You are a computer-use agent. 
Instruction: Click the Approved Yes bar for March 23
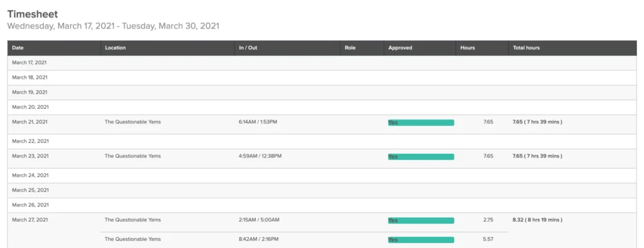point(421,157)
